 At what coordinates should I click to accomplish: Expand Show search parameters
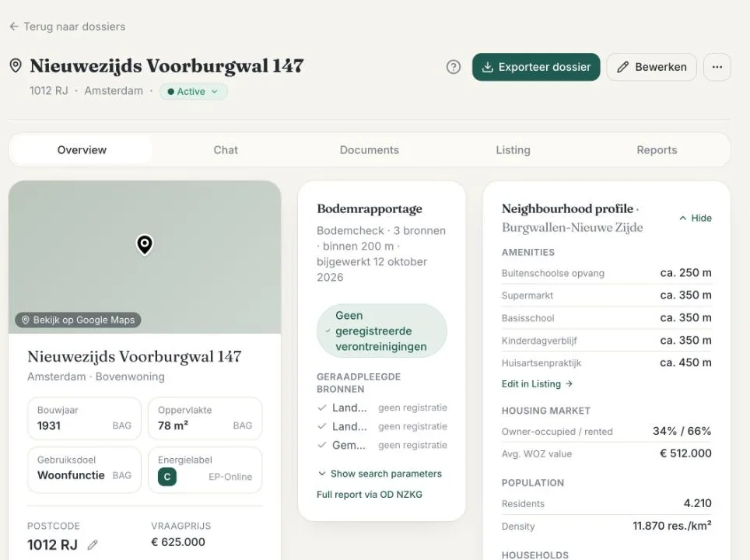[x=380, y=474]
